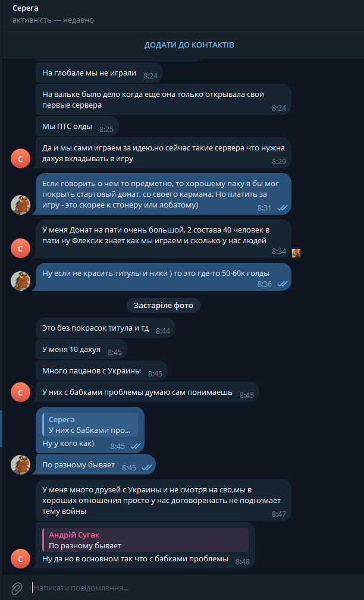Click the orange C avatar beside 'У них с бабками'
Screen dimensions: 364x600
click(x=20, y=392)
